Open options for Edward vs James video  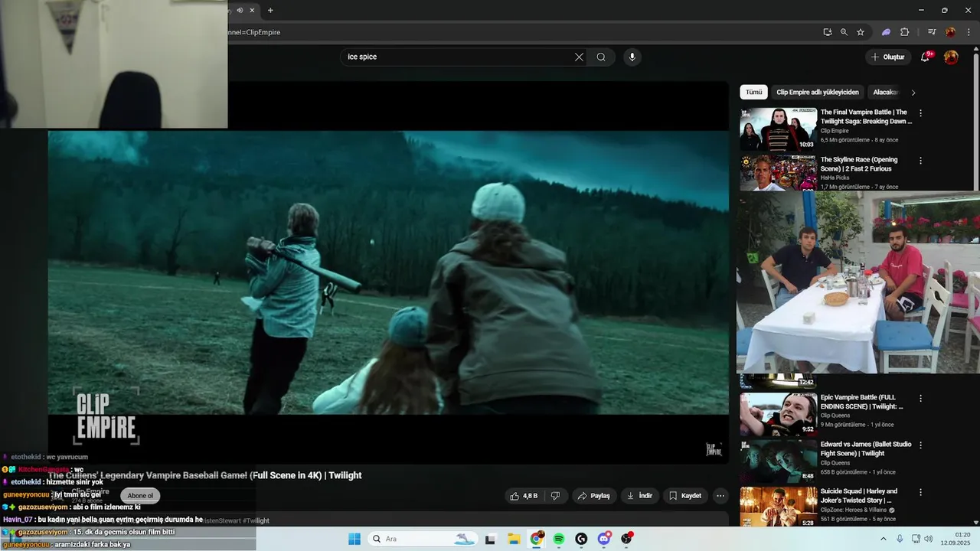pos(920,445)
